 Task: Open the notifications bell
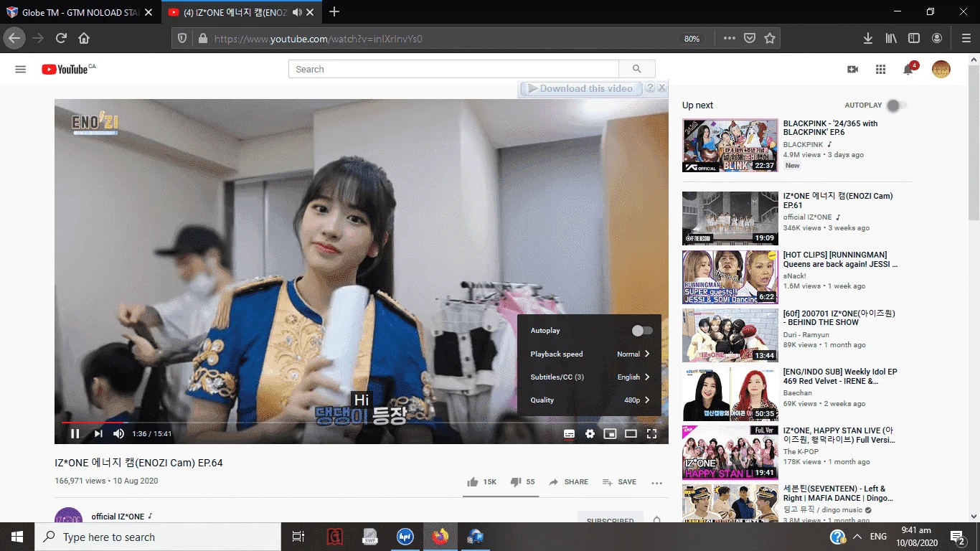pos(908,70)
